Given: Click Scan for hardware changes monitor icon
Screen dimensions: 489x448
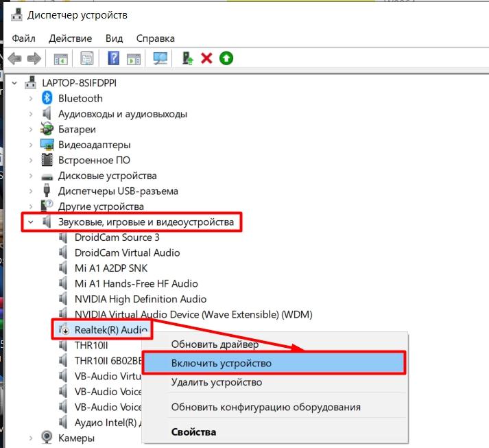Looking at the screenshot, I should (160, 58).
